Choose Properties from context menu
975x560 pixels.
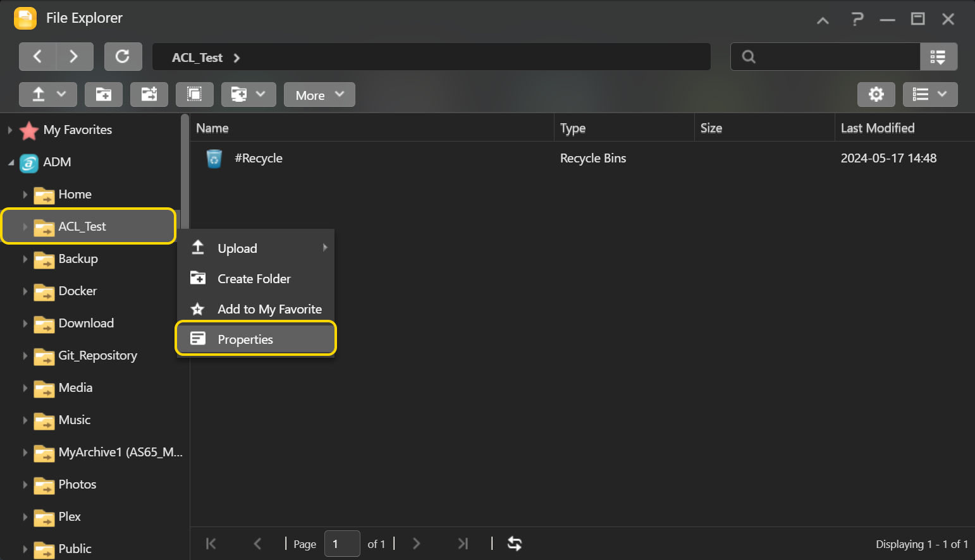[255, 339]
